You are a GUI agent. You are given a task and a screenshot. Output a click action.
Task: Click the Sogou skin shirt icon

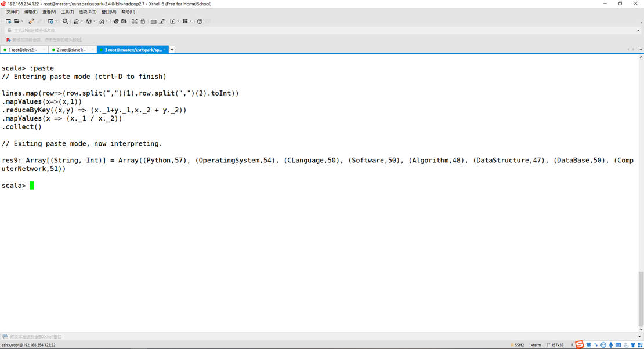tap(633, 345)
